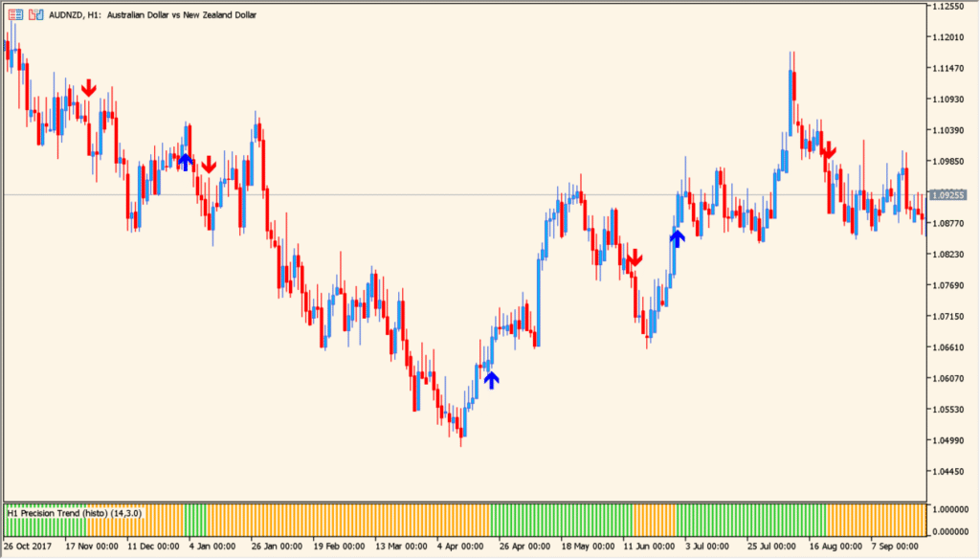Screen dimensions: 980x559
Task: Click the red sell arrow above the December highs
Action: pyautogui.click(x=88, y=86)
